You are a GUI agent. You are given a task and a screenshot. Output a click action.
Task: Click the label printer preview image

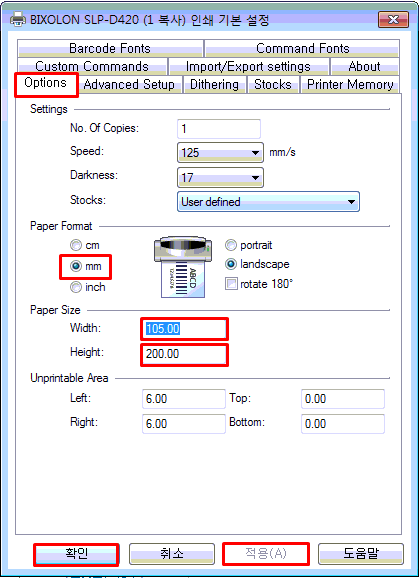coord(183,267)
